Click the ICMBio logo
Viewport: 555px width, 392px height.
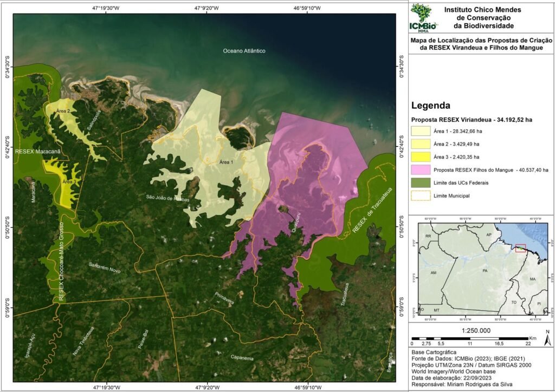tap(424, 18)
